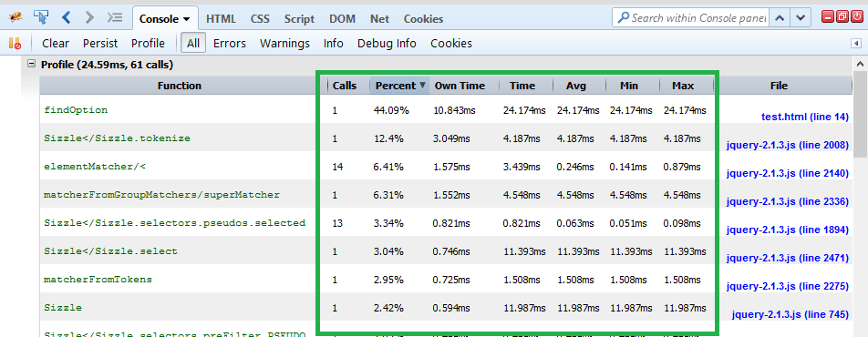Open jquery-2.1.3.js (line 2275) link
This screenshot has height=337, width=868.
[787, 286]
